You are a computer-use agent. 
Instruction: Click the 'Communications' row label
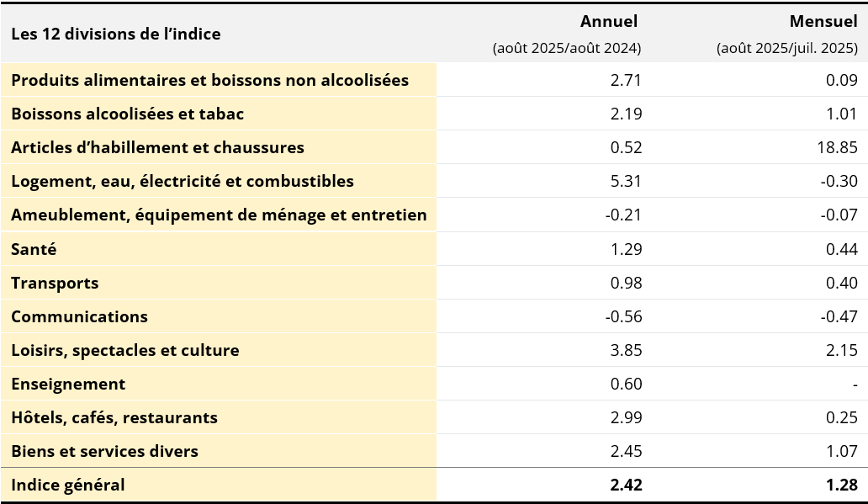click(x=79, y=316)
